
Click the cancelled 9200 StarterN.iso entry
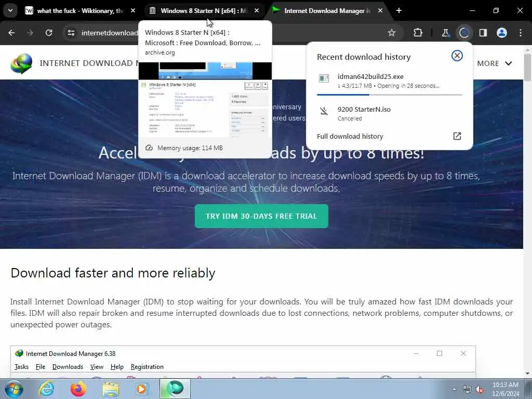(x=389, y=114)
